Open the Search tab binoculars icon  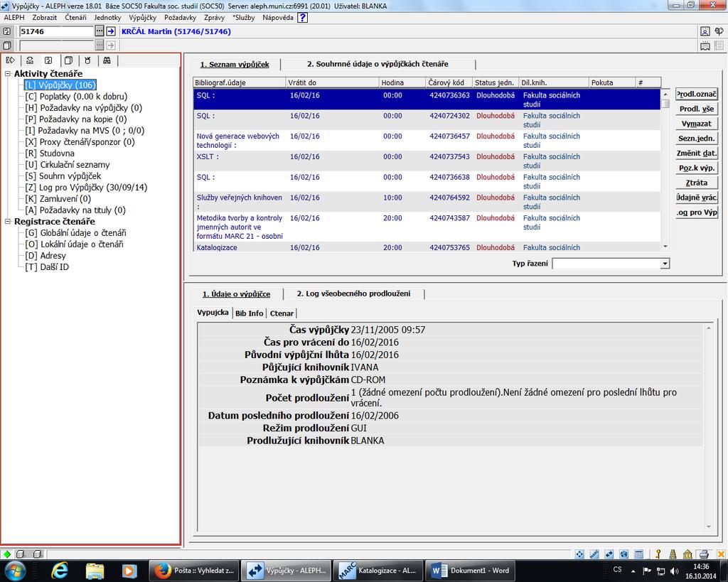107,60
